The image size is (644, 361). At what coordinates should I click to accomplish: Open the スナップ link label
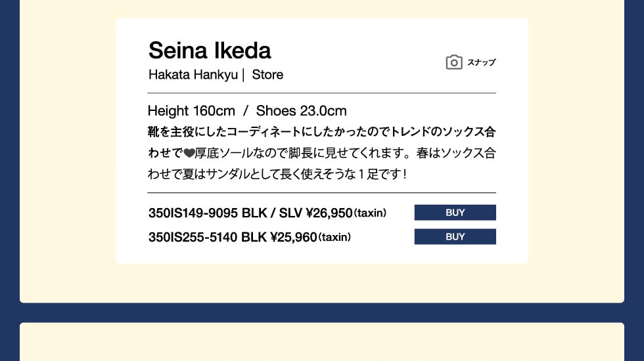click(x=481, y=62)
